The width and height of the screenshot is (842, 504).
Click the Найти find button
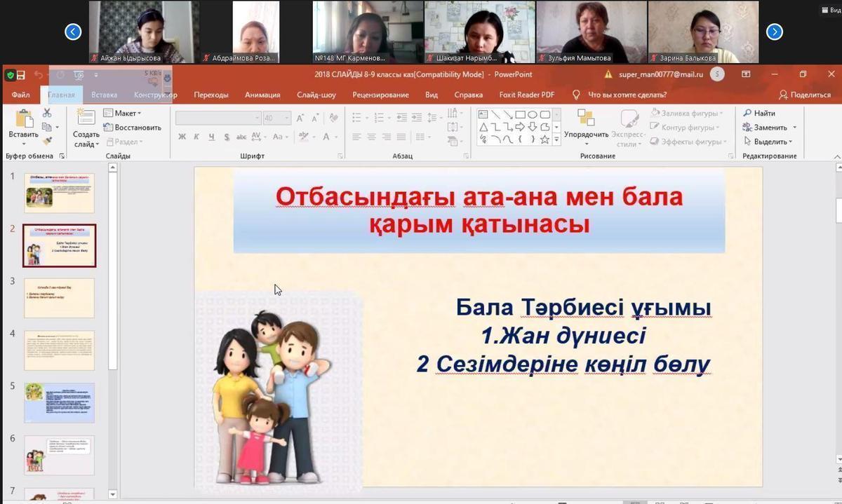[x=759, y=113]
